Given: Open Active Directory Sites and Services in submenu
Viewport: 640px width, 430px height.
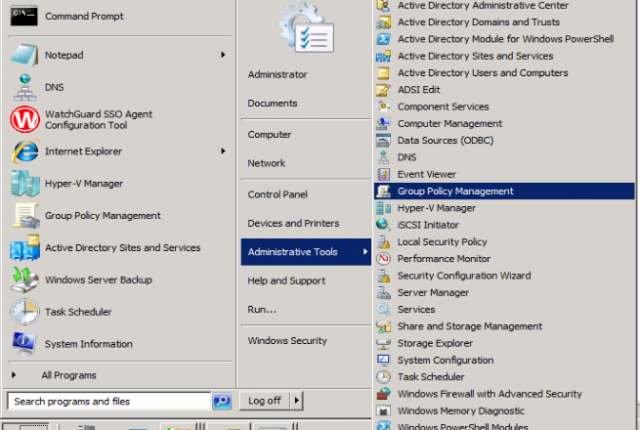Looking at the screenshot, I should click(476, 56).
